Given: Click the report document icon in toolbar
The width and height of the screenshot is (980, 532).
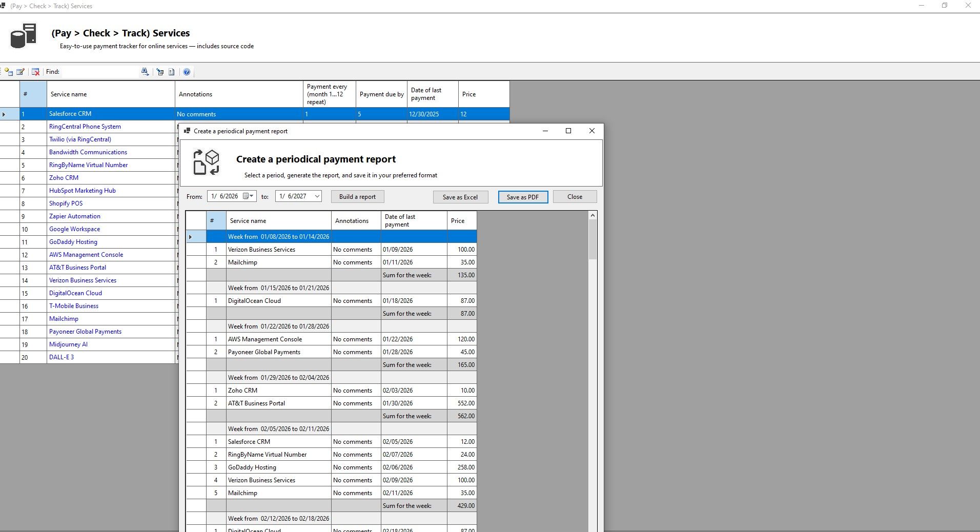Looking at the screenshot, I should point(172,72).
